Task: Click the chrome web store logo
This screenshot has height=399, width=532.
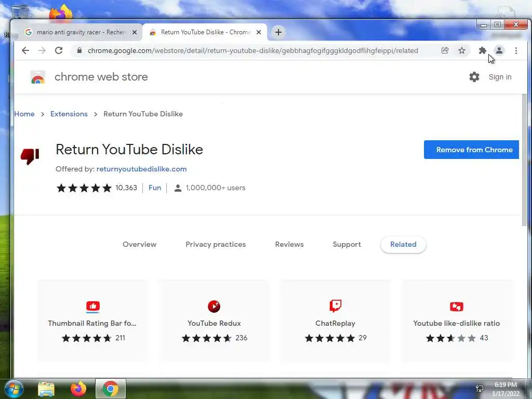Action: [x=38, y=77]
